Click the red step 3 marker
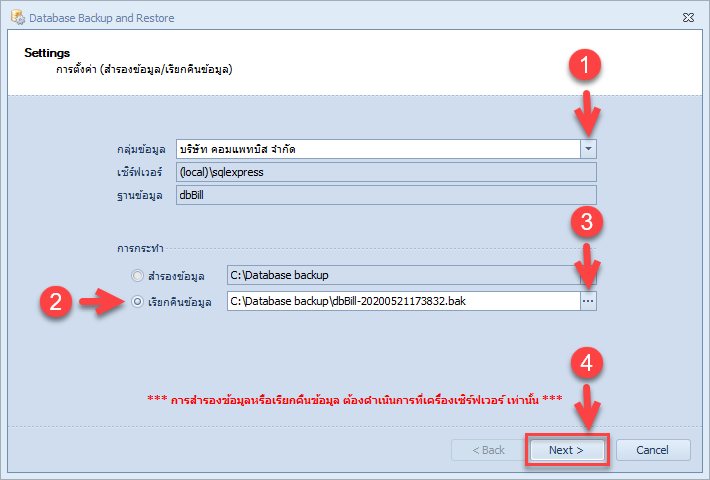Image resolution: width=710 pixels, height=480 pixels. point(587,222)
